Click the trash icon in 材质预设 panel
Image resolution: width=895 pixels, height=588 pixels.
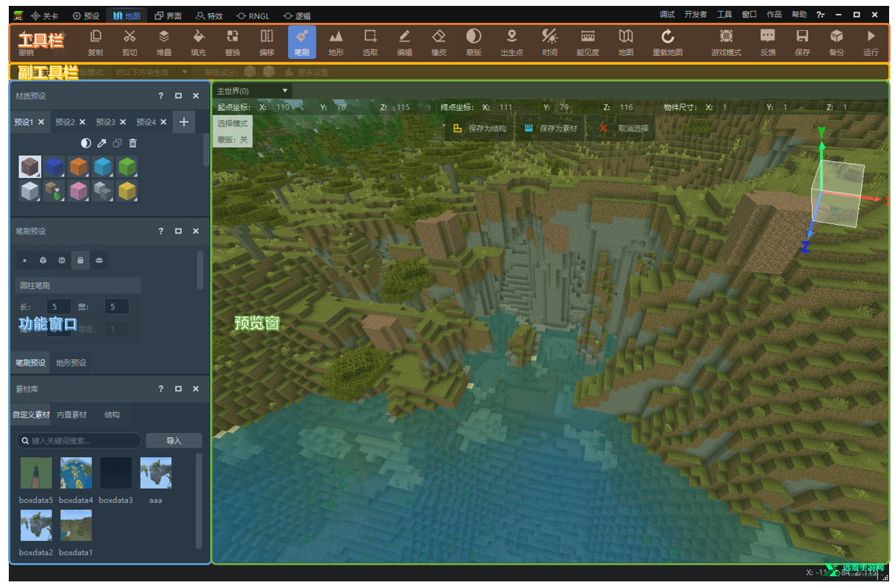pos(133,143)
